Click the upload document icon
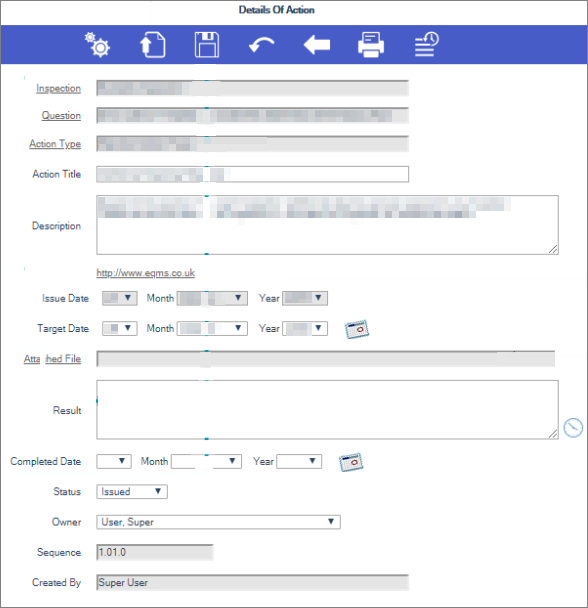 pos(152,45)
